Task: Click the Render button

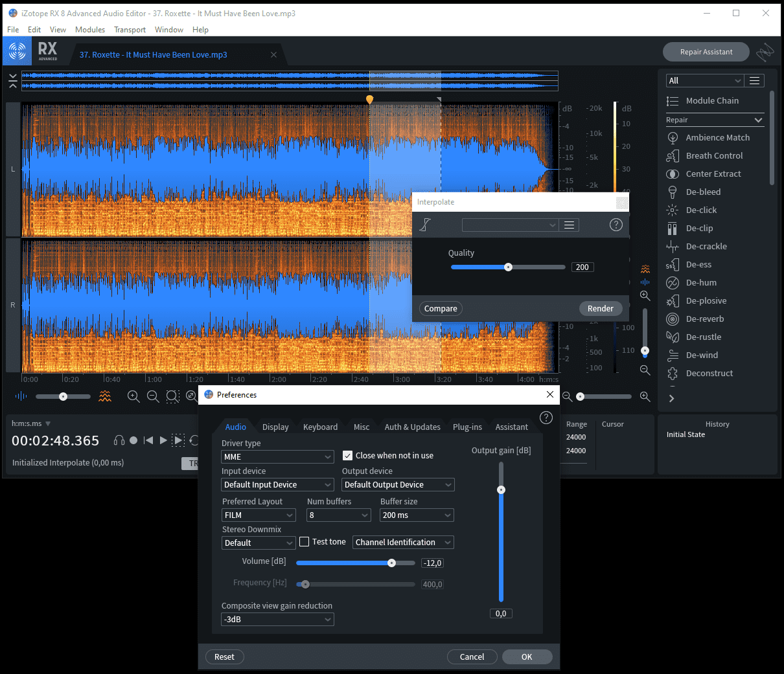Action: tap(600, 309)
